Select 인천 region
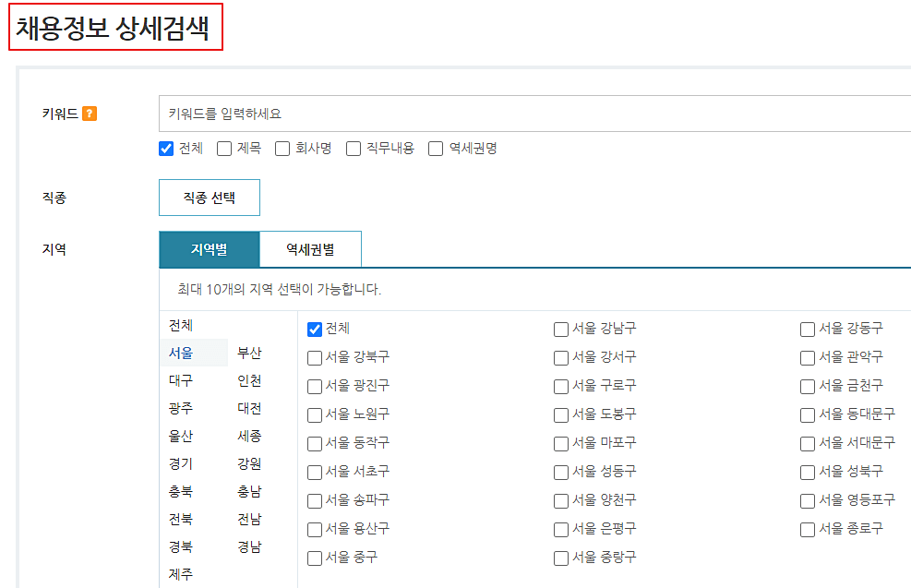 point(249,380)
